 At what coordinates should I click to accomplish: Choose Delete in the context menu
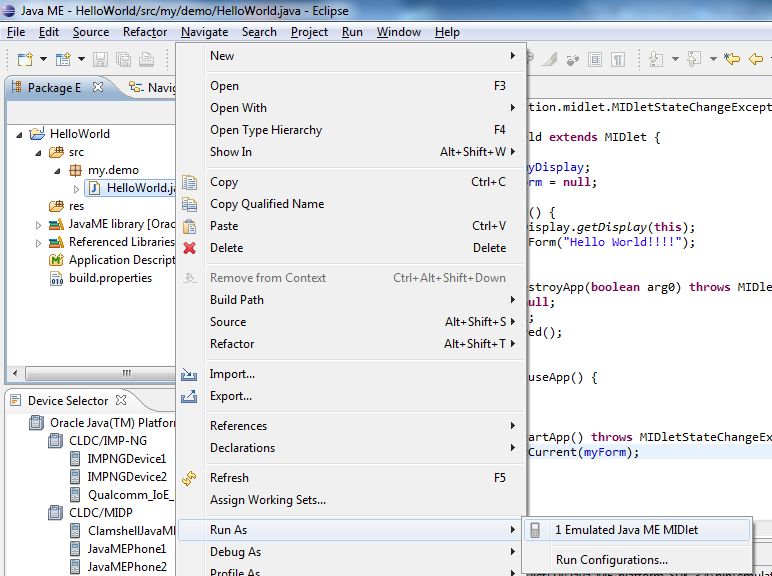(351, 248)
